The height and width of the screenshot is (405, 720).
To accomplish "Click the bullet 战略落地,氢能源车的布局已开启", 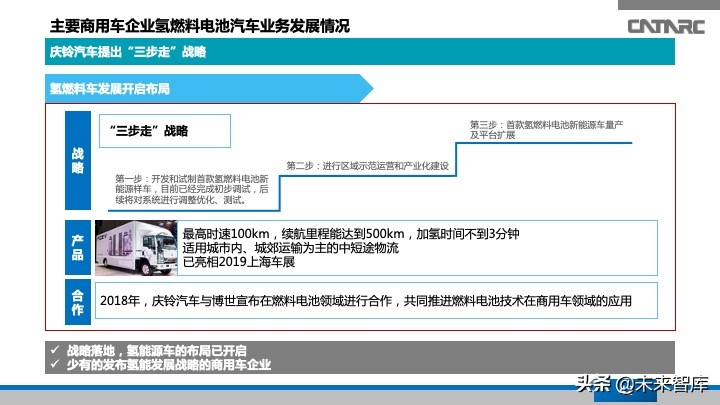I will pyautogui.click(x=157, y=351).
